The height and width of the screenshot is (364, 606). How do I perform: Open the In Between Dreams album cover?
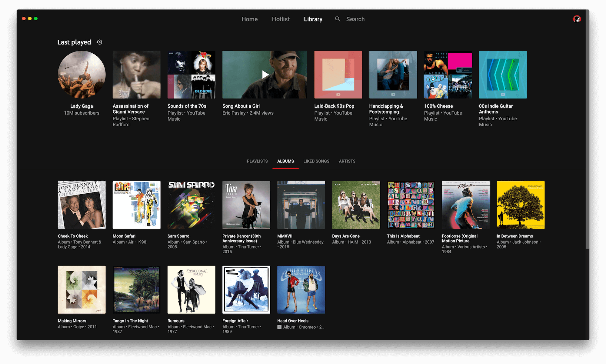pyautogui.click(x=520, y=205)
